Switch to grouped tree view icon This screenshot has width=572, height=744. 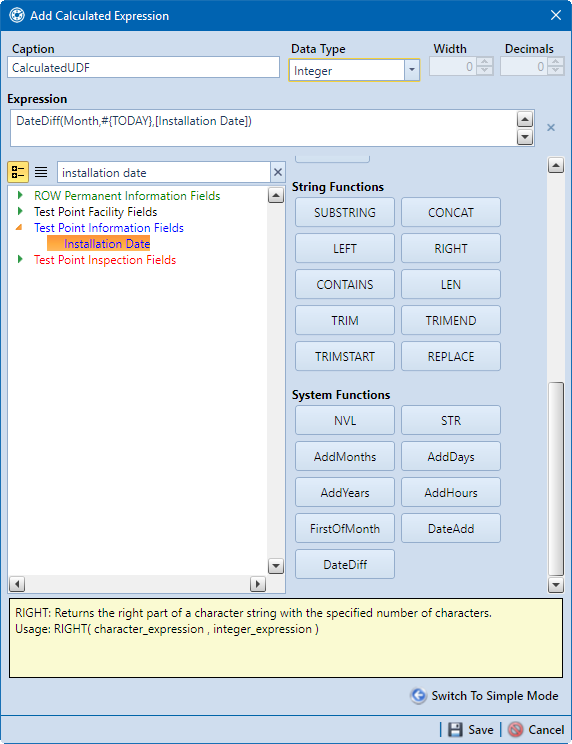coord(18,172)
